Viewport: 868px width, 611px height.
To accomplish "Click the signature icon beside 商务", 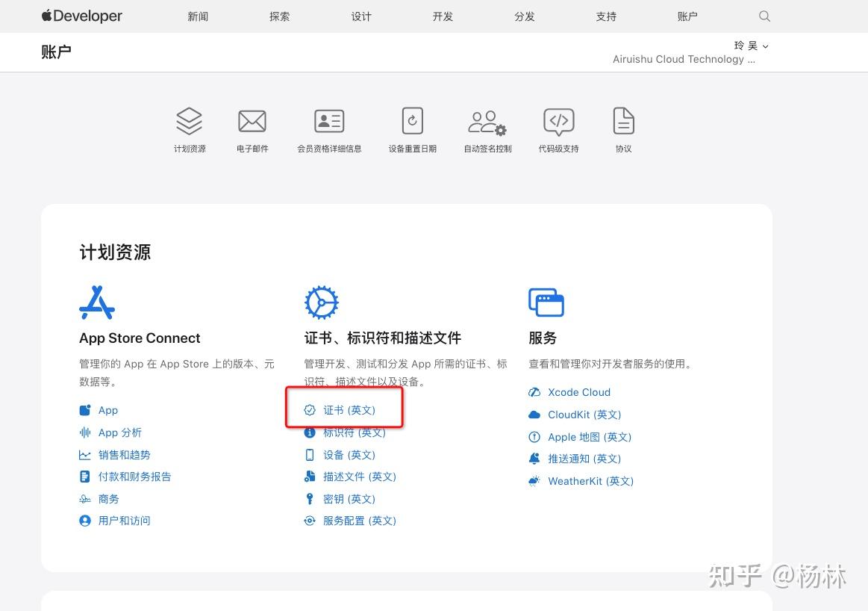I will (84, 499).
